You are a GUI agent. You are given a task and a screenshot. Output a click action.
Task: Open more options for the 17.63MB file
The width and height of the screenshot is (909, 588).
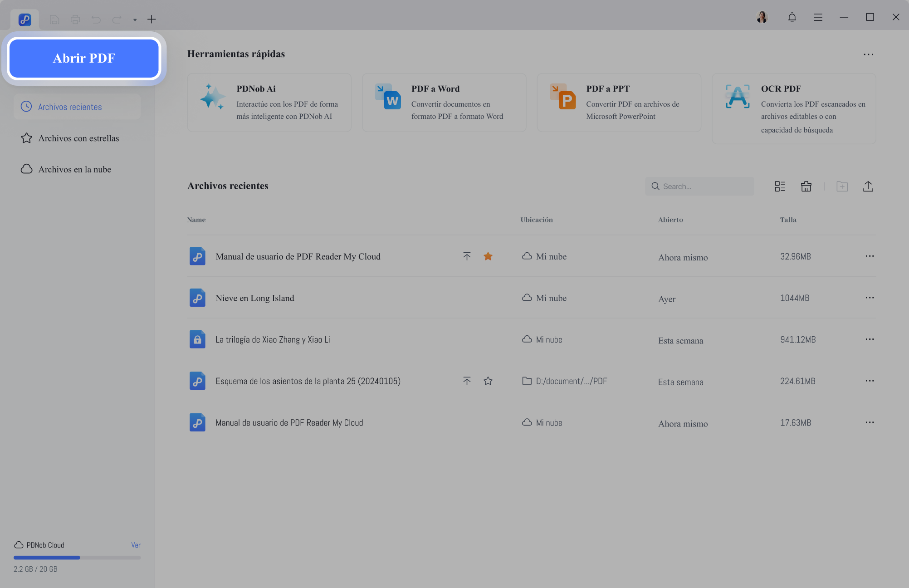tap(870, 422)
